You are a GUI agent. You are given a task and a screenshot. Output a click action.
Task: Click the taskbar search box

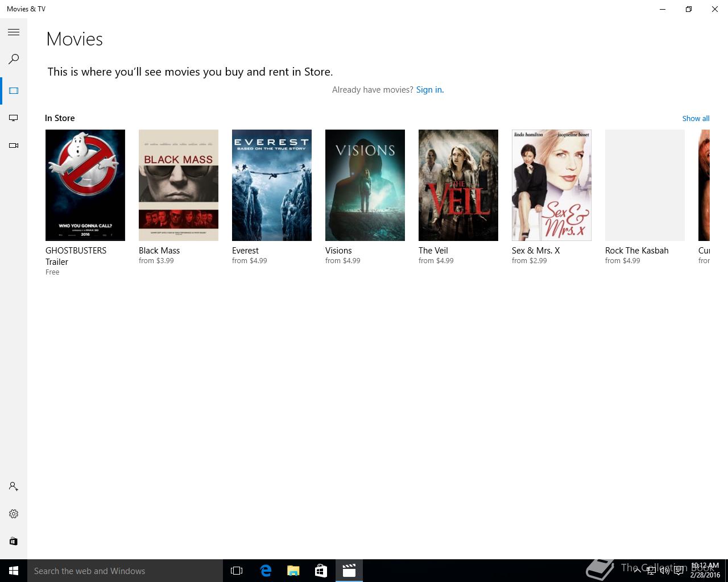125,571
